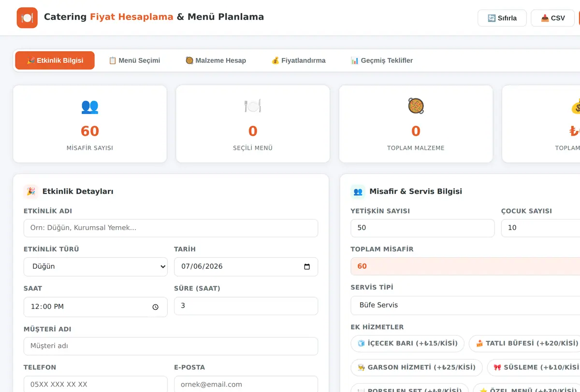Click the Etkinlik Adı input field
Image resolution: width=580 pixels, height=392 pixels.
(171, 228)
